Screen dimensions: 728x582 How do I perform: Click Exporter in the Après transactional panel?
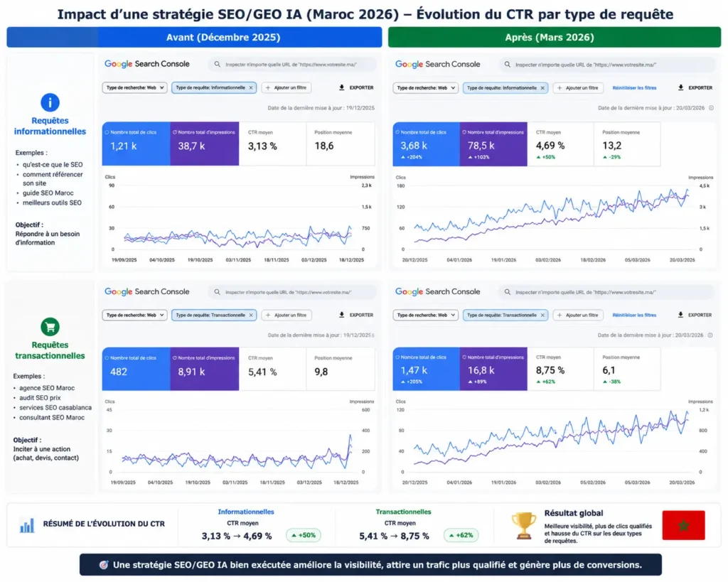click(x=695, y=315)
